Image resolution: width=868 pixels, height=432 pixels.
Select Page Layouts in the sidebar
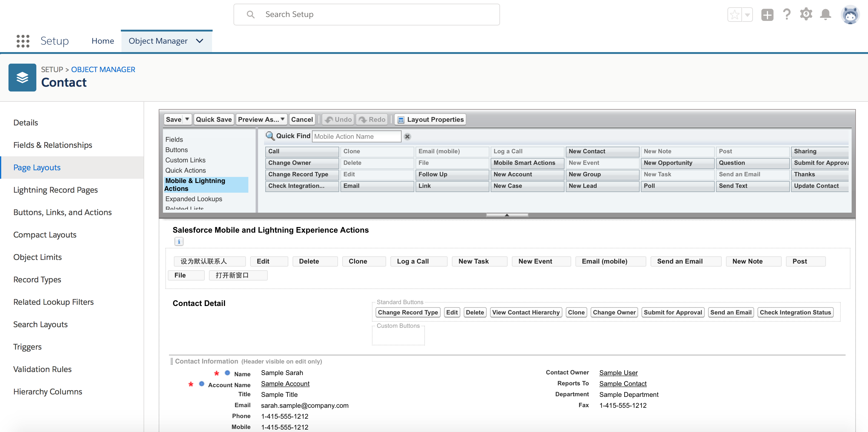click(x=37, y=168)
